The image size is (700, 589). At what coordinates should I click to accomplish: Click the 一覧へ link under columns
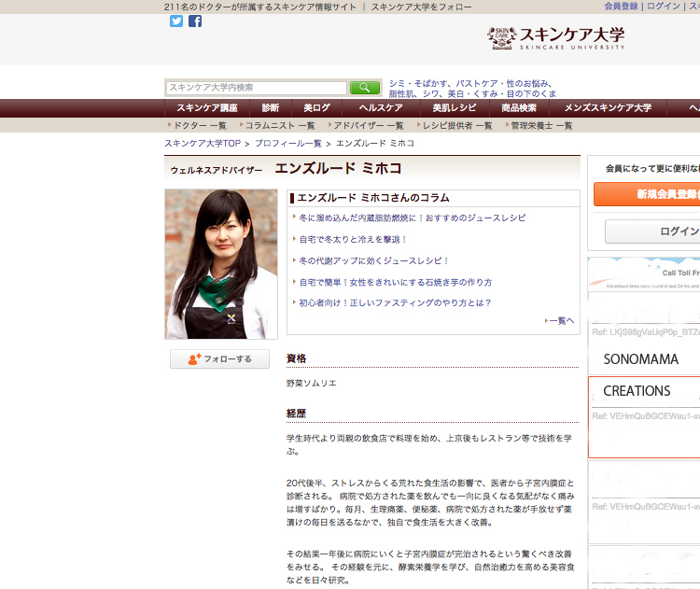click(x=560, y=320)
